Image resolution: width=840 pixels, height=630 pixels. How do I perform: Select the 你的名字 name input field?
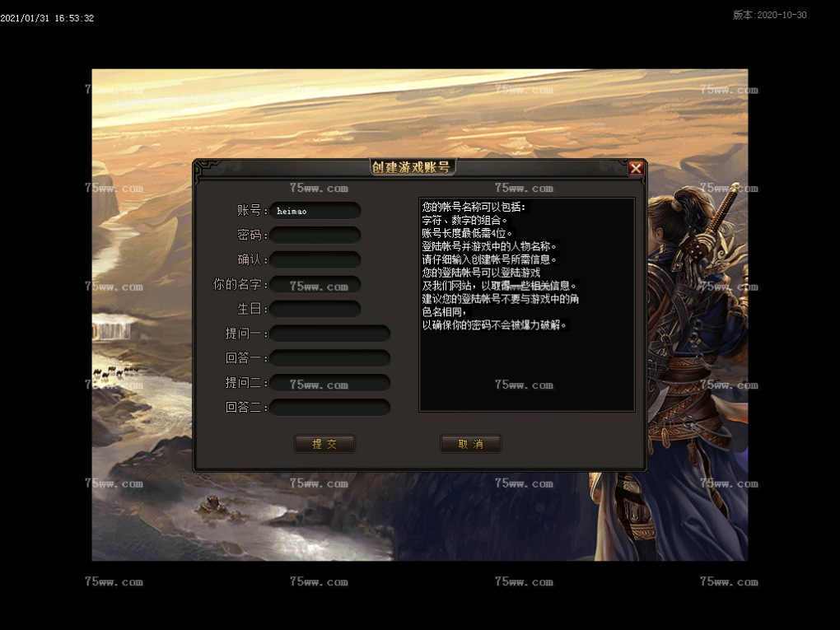coord(315,285)
